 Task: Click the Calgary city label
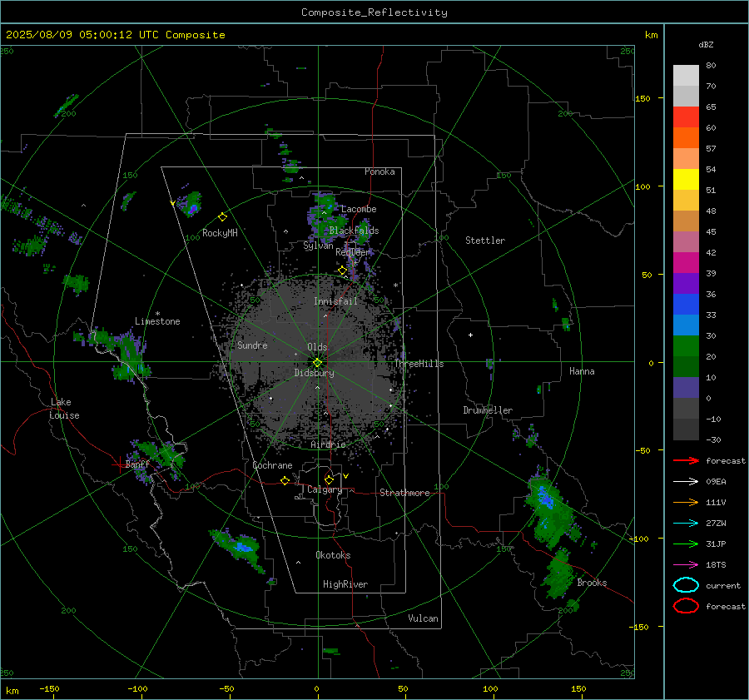(325, 489)
